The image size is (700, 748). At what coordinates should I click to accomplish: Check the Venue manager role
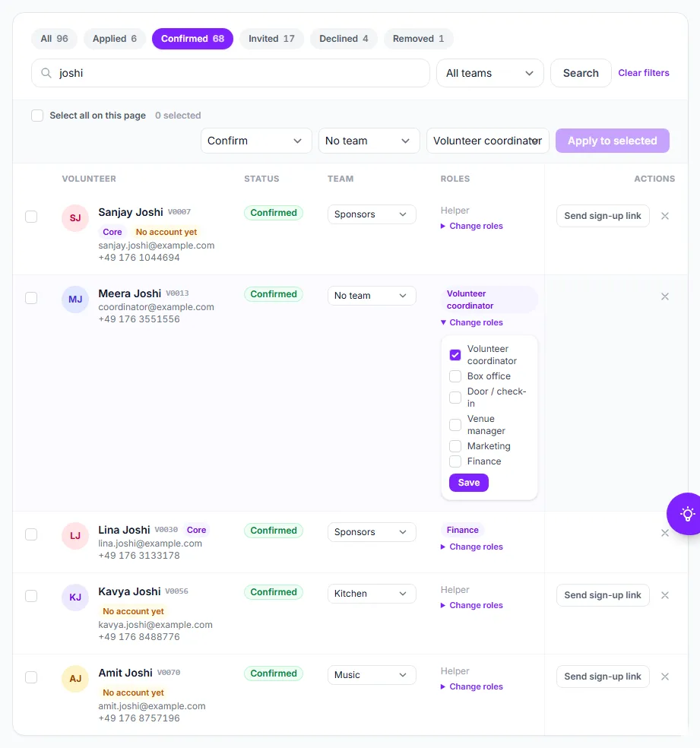[x=455, y=425]
